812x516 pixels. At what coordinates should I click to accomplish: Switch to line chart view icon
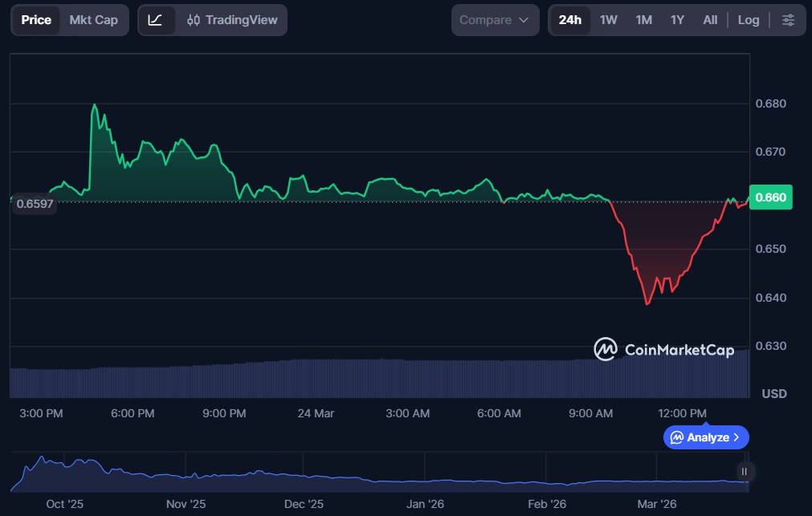[x=156, y=20]
